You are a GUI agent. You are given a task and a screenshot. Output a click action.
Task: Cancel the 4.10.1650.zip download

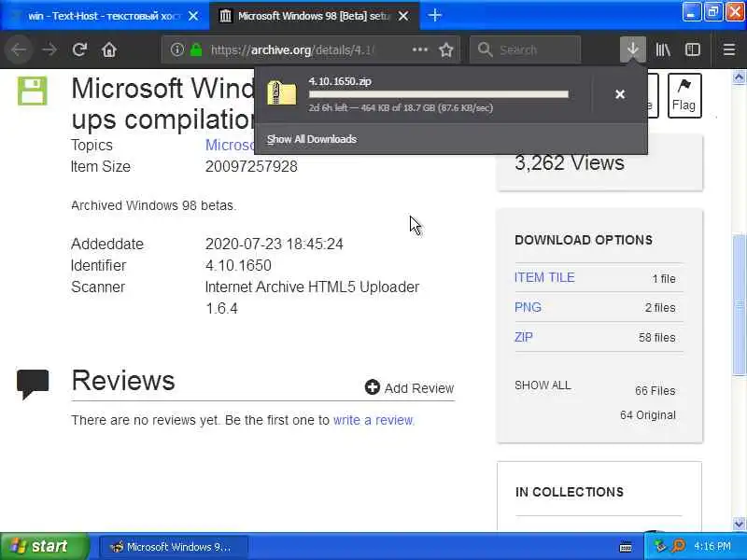point(620,94)
